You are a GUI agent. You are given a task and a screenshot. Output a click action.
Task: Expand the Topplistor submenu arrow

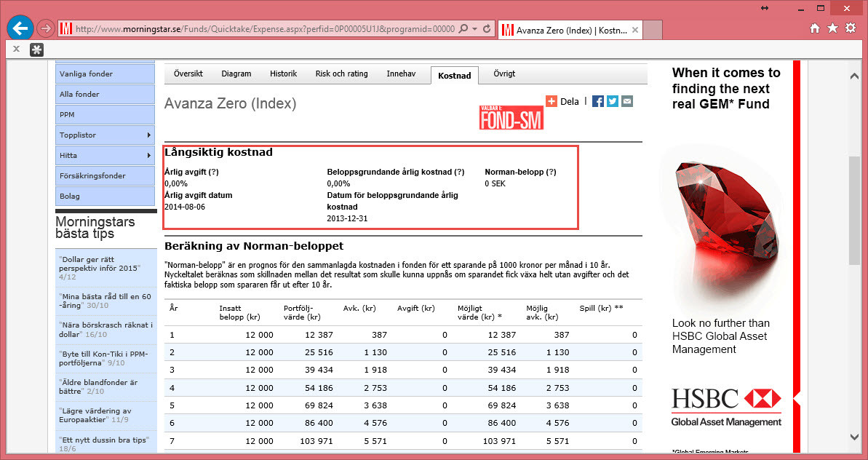(x=149, y=135)
